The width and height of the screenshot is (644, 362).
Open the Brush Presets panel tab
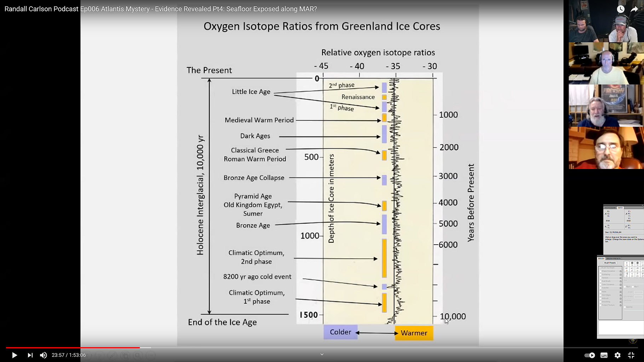click(x=614, y=259)
